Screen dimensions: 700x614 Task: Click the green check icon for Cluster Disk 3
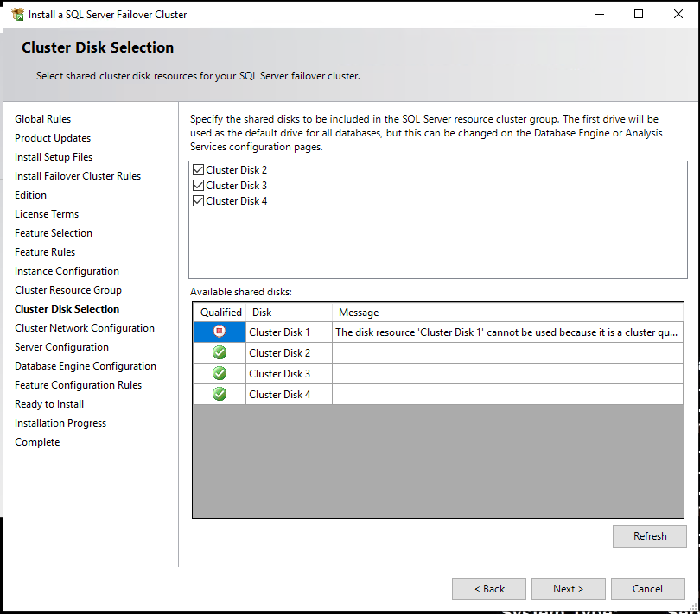coord(220,373)
